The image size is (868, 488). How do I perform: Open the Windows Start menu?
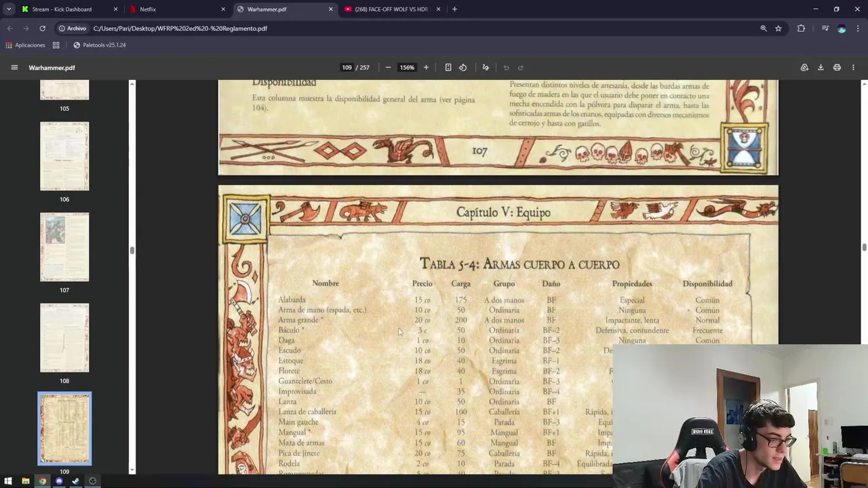tap(8, 481)
